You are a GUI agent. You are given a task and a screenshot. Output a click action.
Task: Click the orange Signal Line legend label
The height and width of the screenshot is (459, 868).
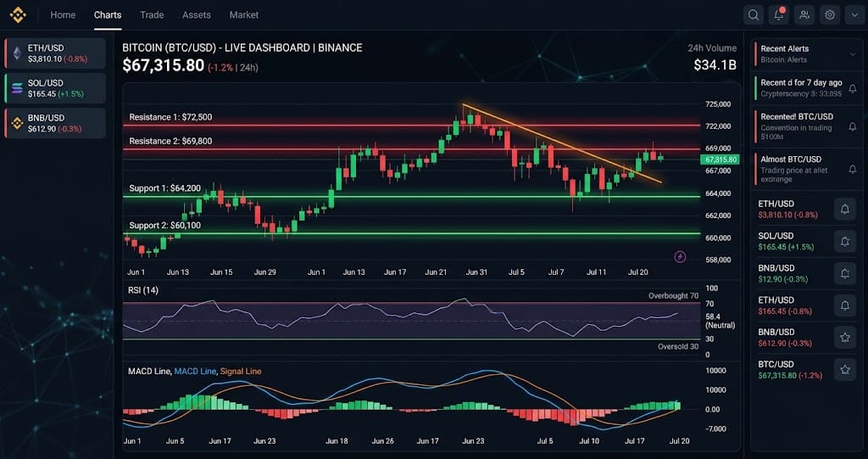pos(241,371)
